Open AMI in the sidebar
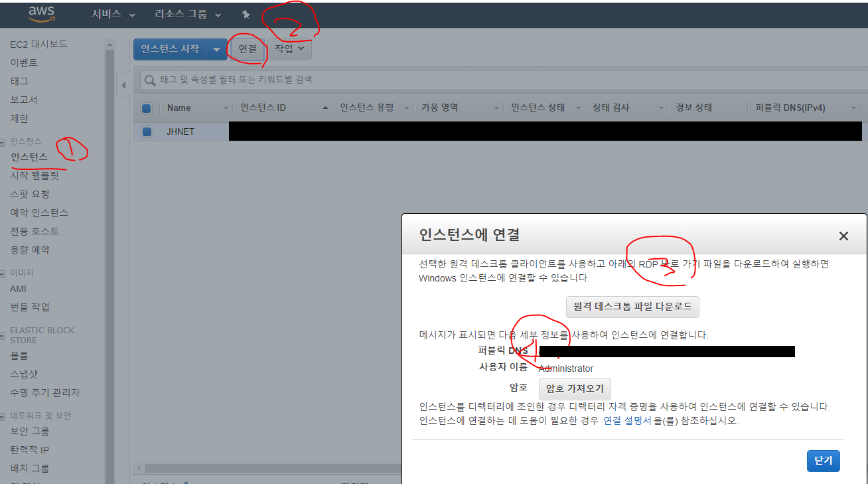 (19, 289)
